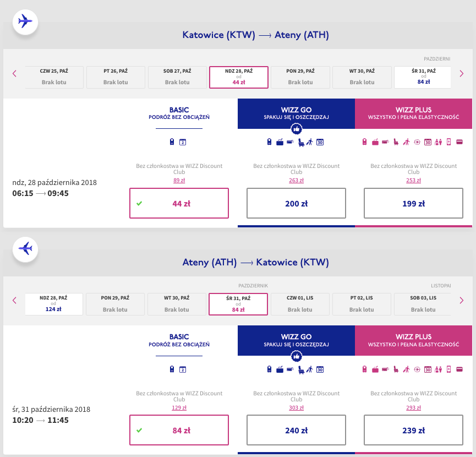Click the seat icon under outbound WIZZ PLUS
Image resolution: width=476 pixels, height=457 pixels.
coord(396,142)
